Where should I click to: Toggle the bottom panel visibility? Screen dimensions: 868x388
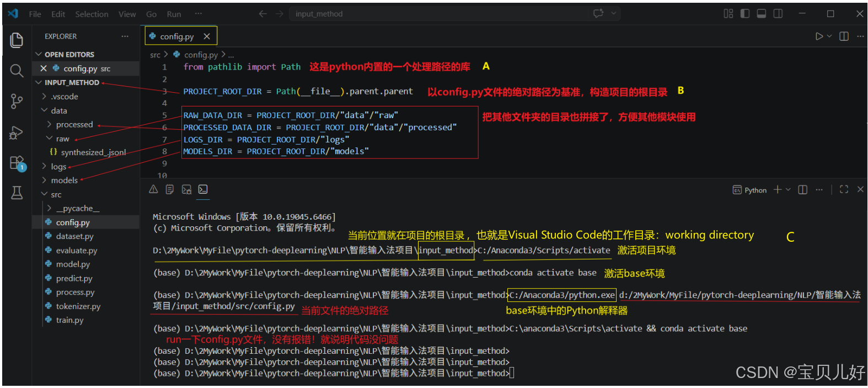click(x=762, y=14)
